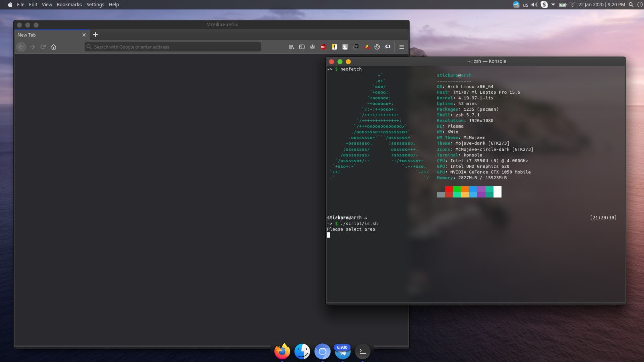Click the cookie extension icon

pos(377,47)
